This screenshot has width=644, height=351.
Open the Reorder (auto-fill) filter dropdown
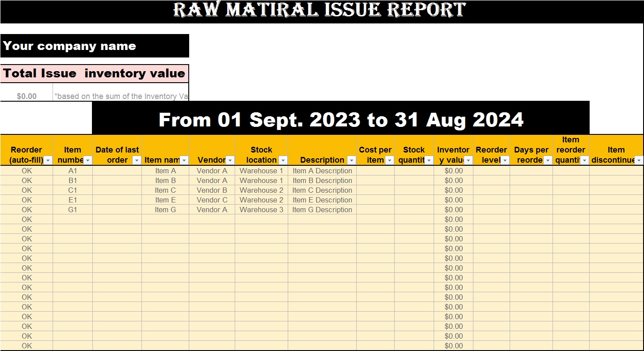[x=48, y=160]
